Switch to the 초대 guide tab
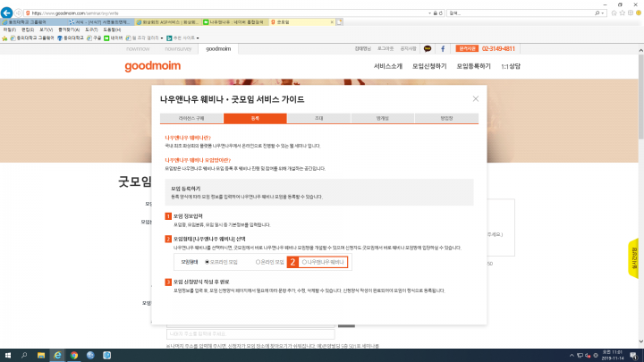Screen dimensions: 644x362 (x=318, y=118)
